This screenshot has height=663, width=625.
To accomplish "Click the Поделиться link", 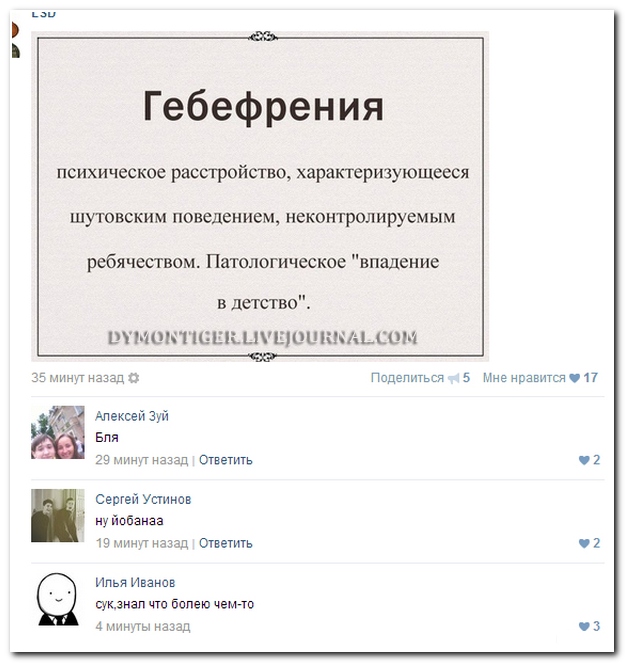I will pyautogui.click(x=407, y=378).
